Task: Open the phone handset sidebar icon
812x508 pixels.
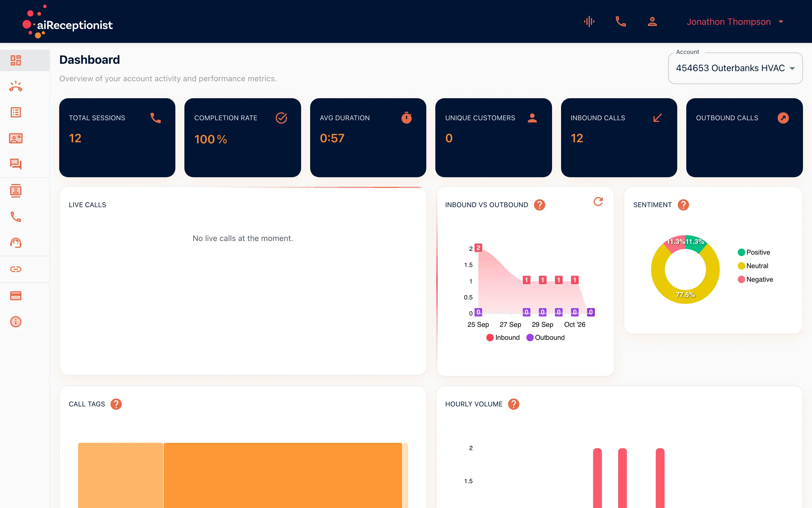Action: (16, 217)
